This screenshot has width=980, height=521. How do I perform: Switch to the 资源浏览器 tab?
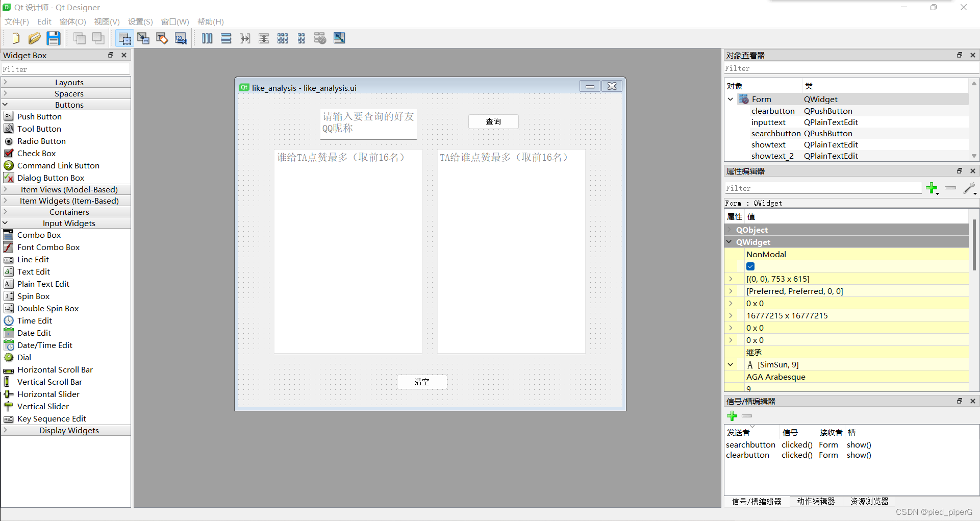coord(869,501)
